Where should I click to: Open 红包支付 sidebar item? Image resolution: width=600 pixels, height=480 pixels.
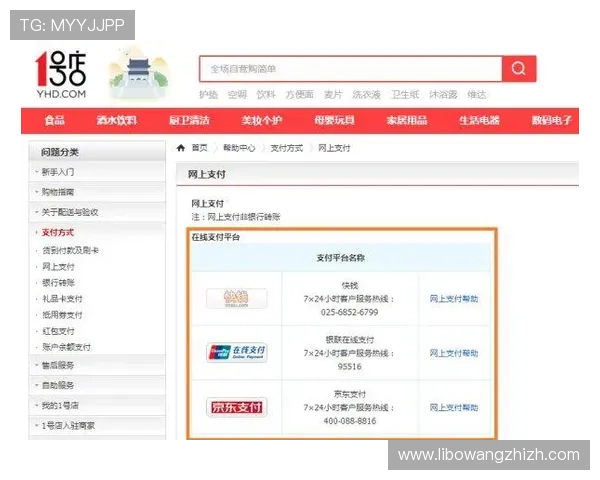58,331
